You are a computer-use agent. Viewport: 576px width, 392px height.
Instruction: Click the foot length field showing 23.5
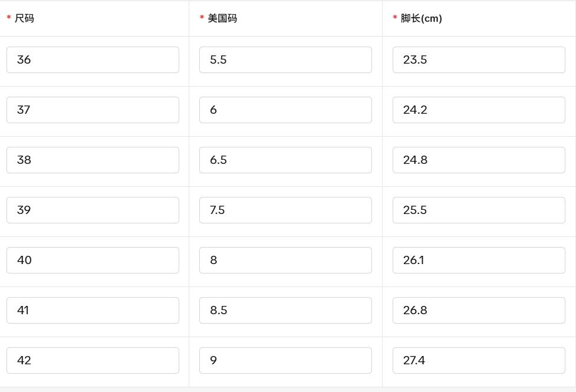coord(479,60)
